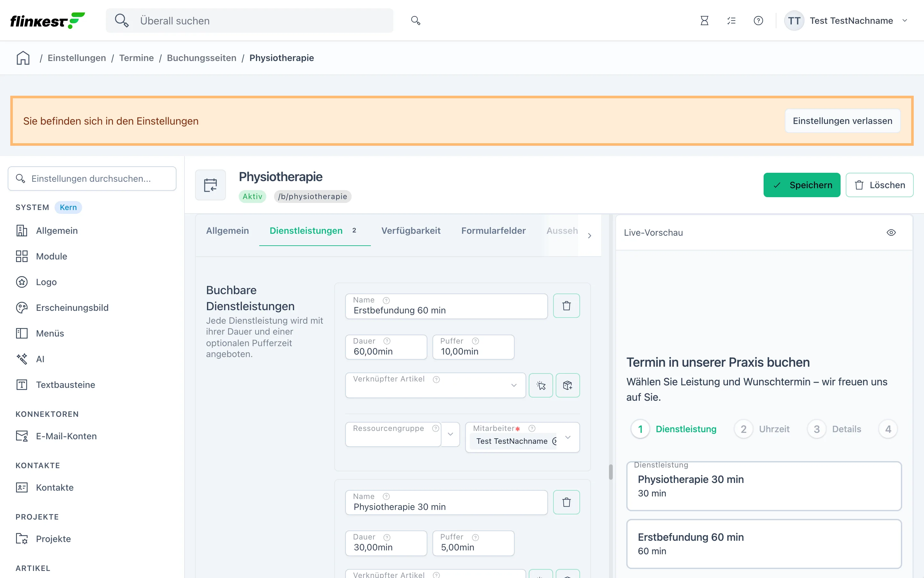Edit the 60,00min Dauer field
The image size is (924, 578).
(x=386, y=347)
